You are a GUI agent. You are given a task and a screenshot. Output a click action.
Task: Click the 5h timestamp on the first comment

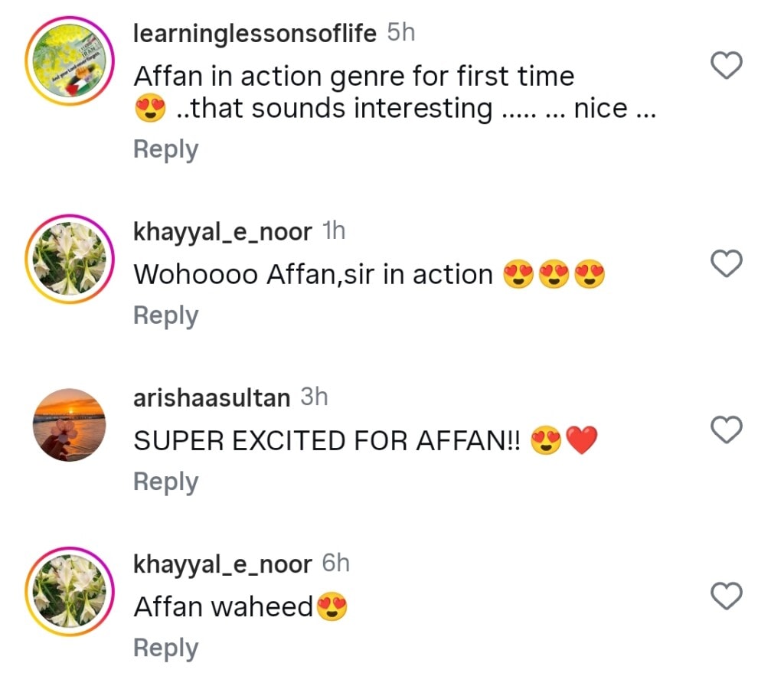pos(401,34)
